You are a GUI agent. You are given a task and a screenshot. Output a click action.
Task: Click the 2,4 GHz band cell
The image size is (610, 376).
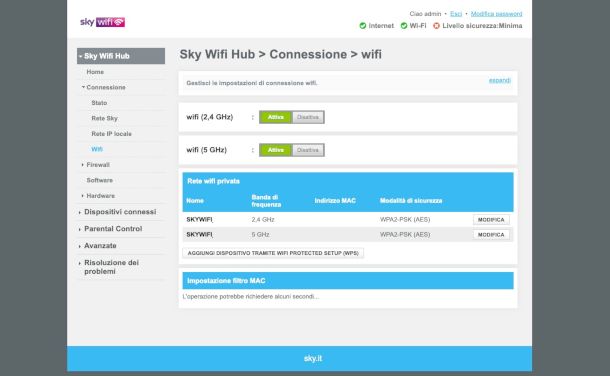[263, 220]
